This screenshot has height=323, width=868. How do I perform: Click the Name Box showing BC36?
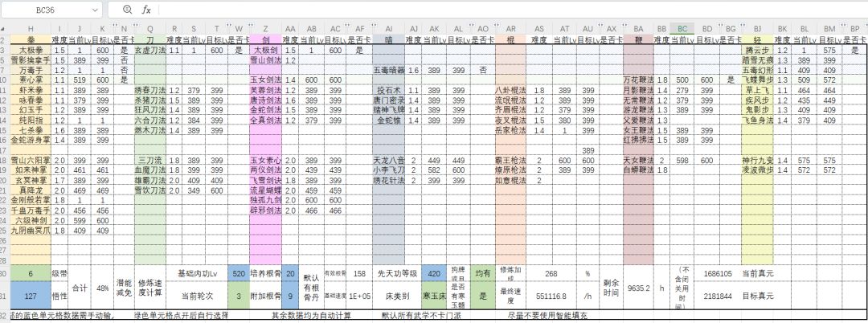[x=45, y=10]
